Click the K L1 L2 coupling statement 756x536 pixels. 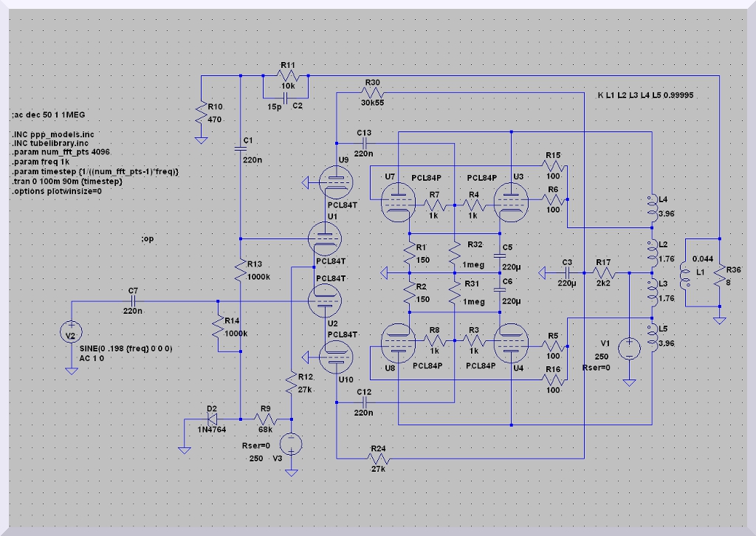click(645, 96)
